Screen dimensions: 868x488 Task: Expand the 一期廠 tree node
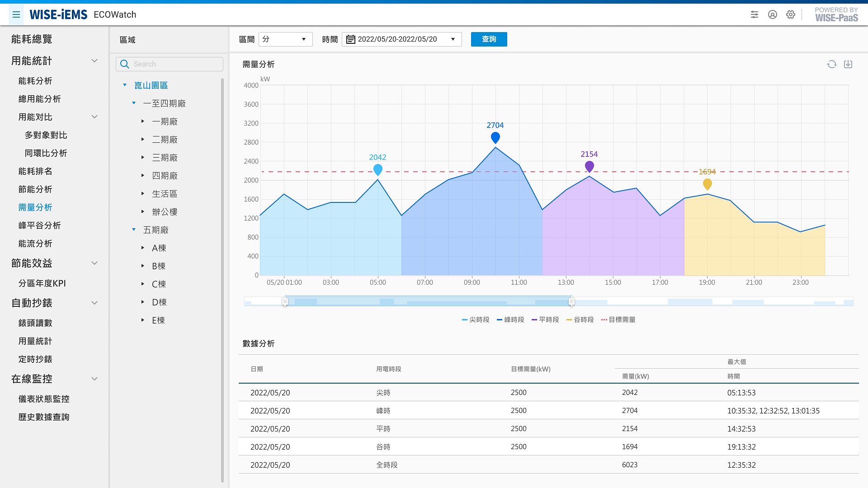142,121
